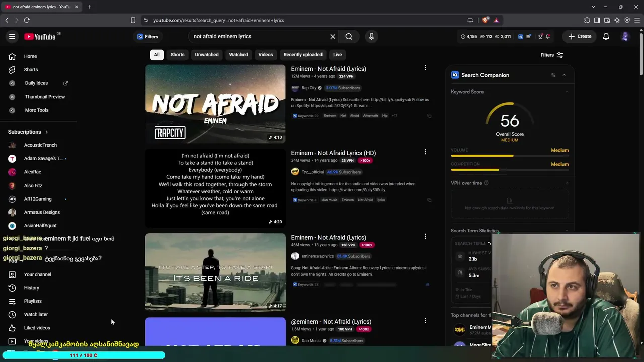Reload the current page
644x362 pixels.
coord(27,20)
